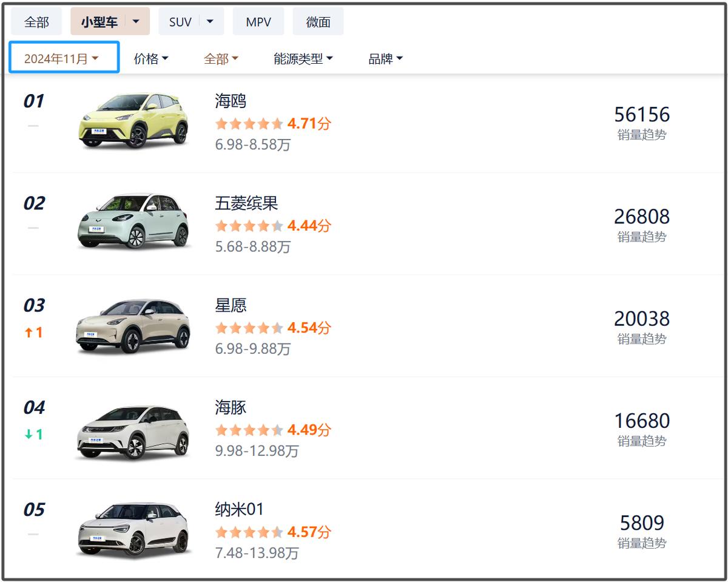Click the 4.57分 star rating of 纳米01
The image size is (728, 582).
click(273, 532)
